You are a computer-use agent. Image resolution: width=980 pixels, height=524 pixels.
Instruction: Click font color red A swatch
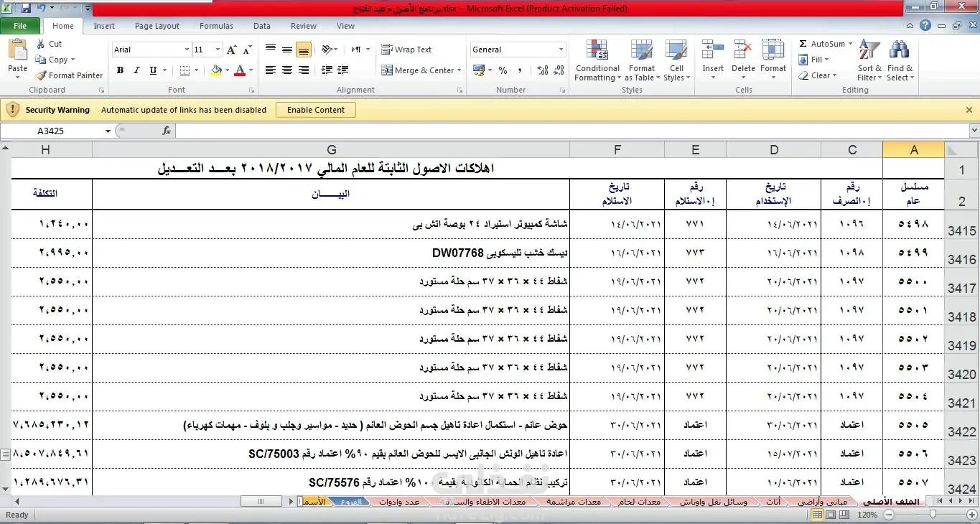point(239,70)
